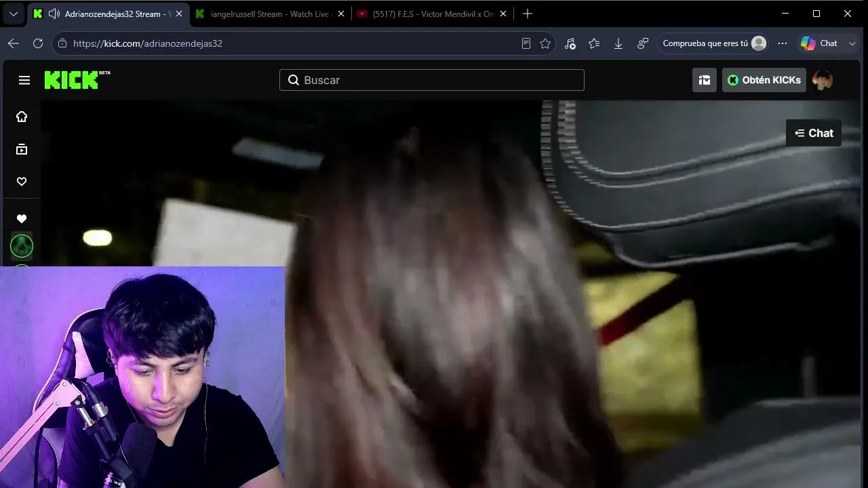
Task: Focus the Buscar search field
Action: pos(431,80)
